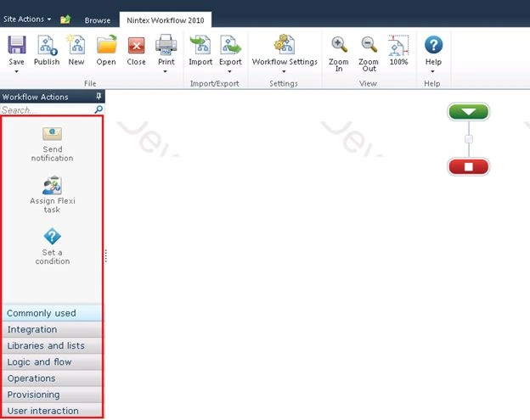Expand the Help dropdown arrow
Viewport: 530px width, 420px height.
(x=432, y=71)
